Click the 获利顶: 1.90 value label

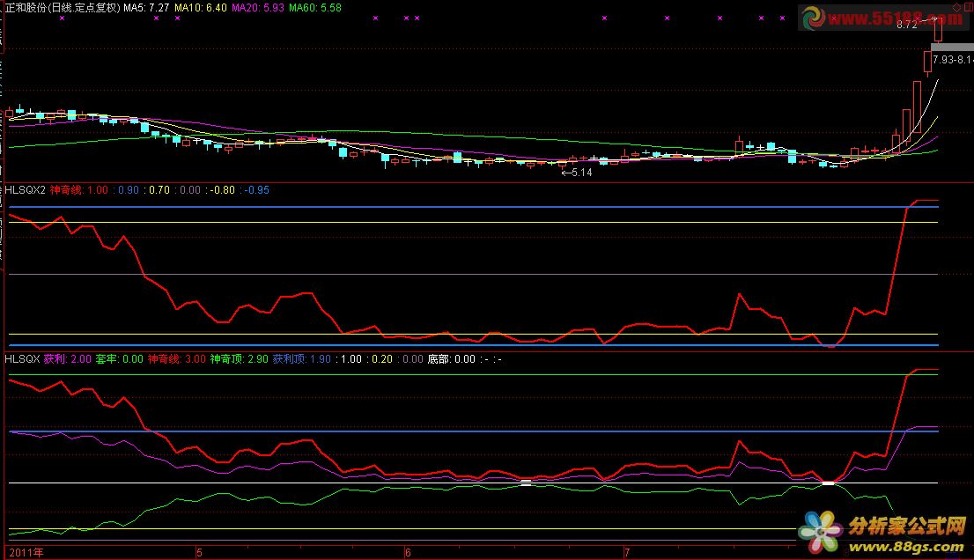302,359
